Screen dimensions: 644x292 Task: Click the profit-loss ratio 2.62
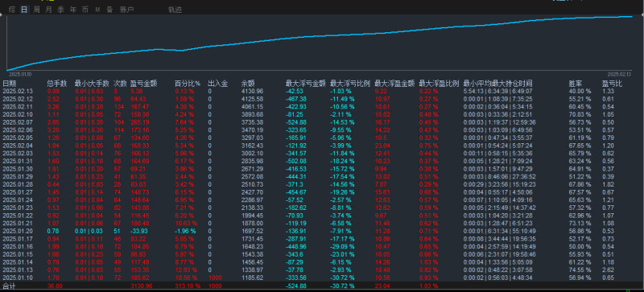coord(609,269)
